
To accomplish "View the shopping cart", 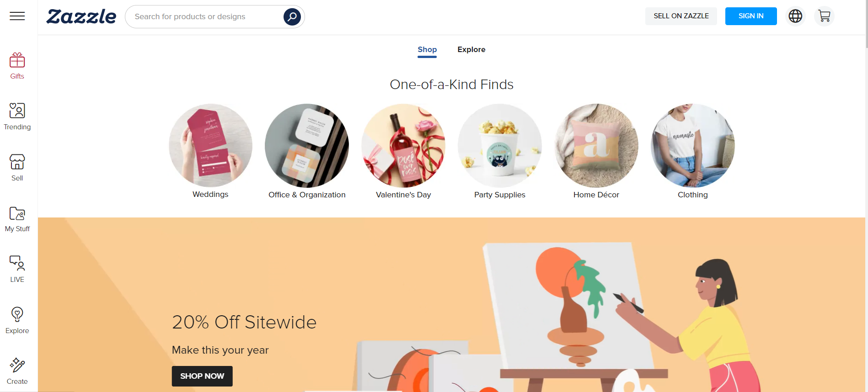I will pos(824,16).
